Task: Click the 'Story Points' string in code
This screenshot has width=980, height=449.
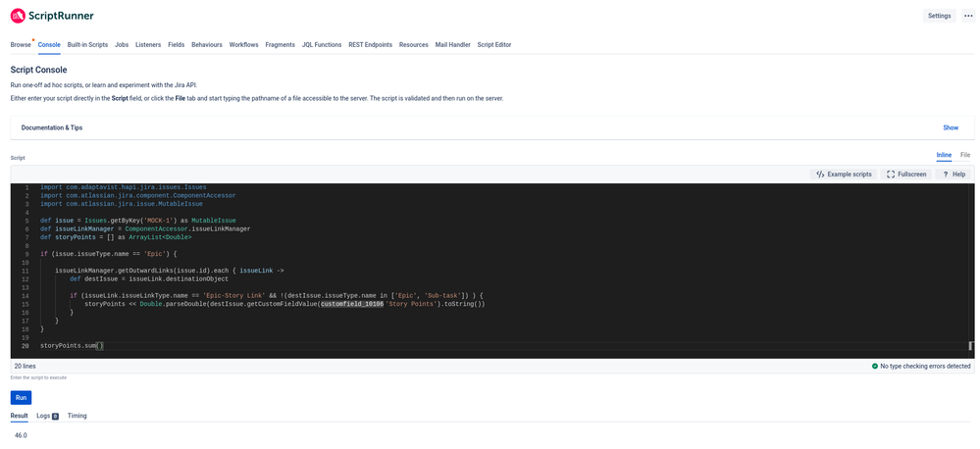Action: pyautogui.click(x=411, y=304)
